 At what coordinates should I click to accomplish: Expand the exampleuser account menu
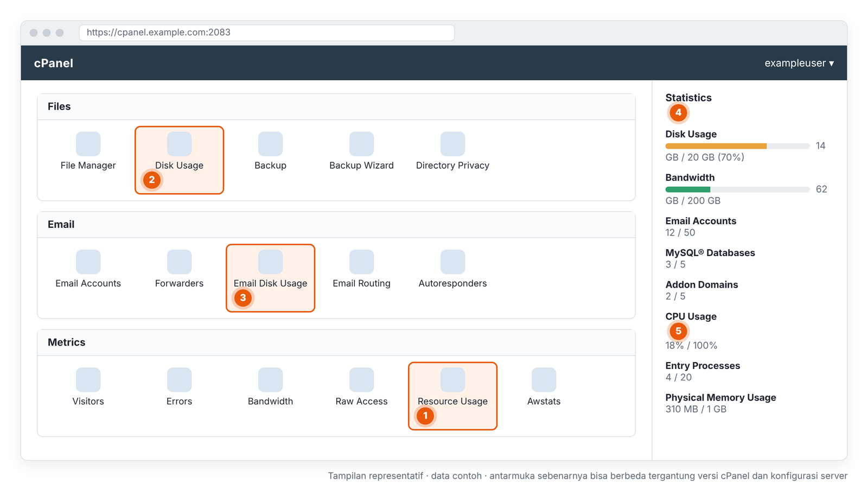pyautogui.click(x=799, y=63)
